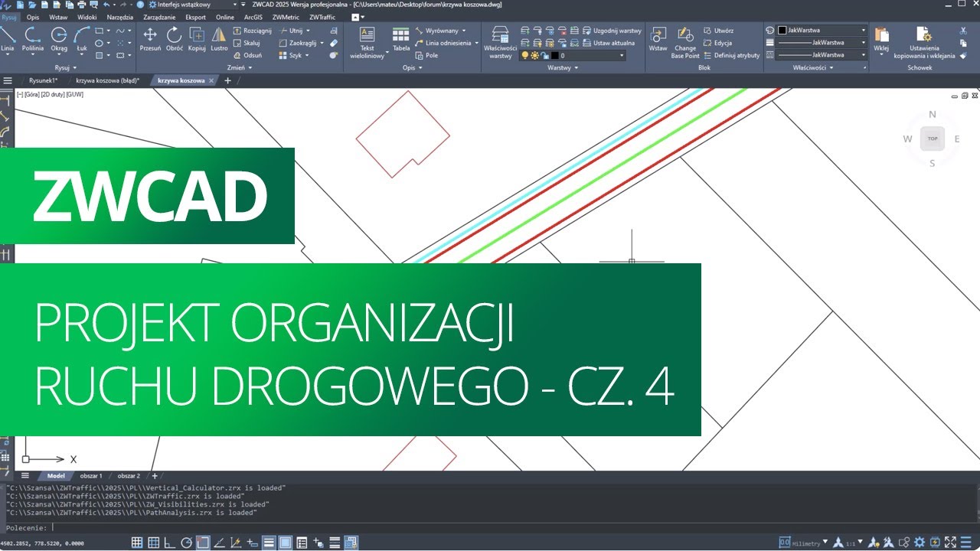Image resolution: width=980 pixels, height=551 pixels.
Task: Click the scissors cut icon in Schowek
Action: coord(963,31)
